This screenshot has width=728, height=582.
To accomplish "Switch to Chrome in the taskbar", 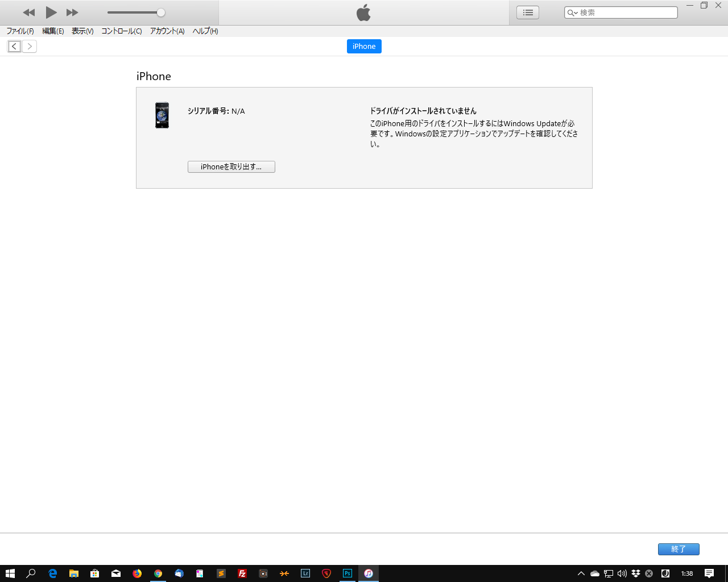I will pos(158,573).
